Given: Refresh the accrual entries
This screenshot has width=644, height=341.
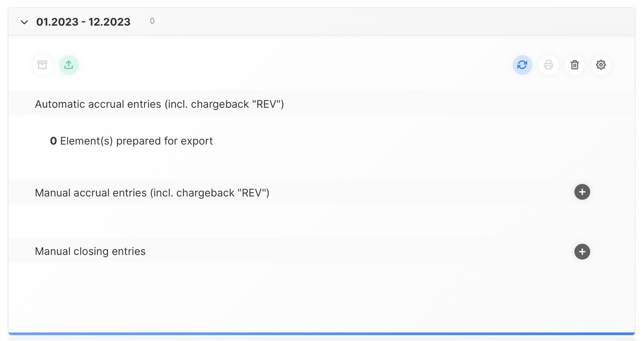Looking at the screenshot, I should (522, 65).
